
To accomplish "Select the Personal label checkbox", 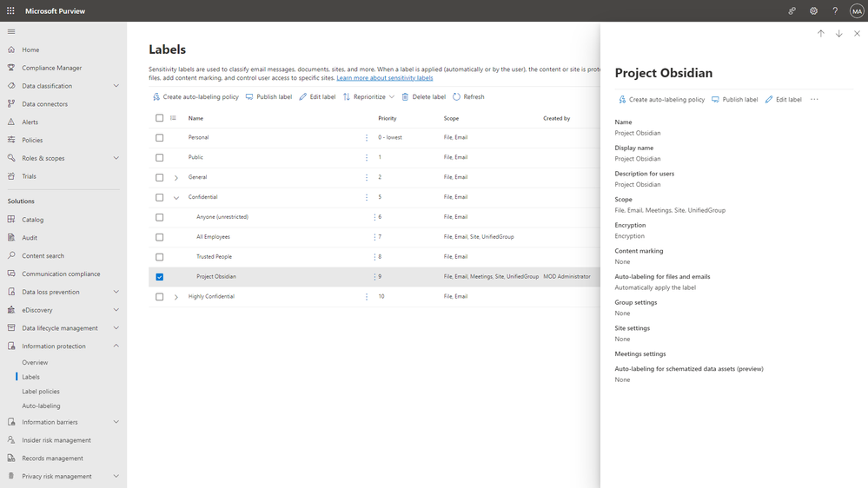I will point(159,138).
